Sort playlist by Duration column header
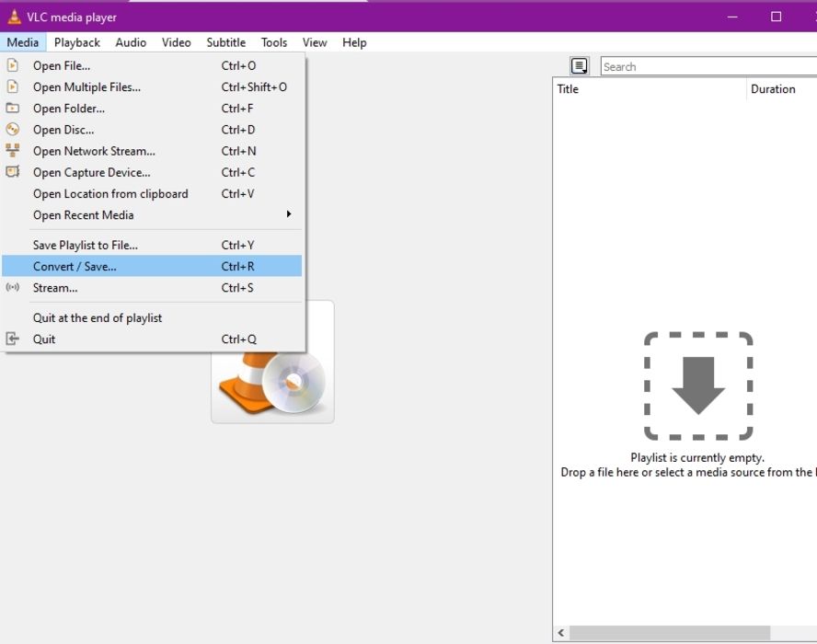Viewport: 817px width, 644px height. click(x=781, y=89)
